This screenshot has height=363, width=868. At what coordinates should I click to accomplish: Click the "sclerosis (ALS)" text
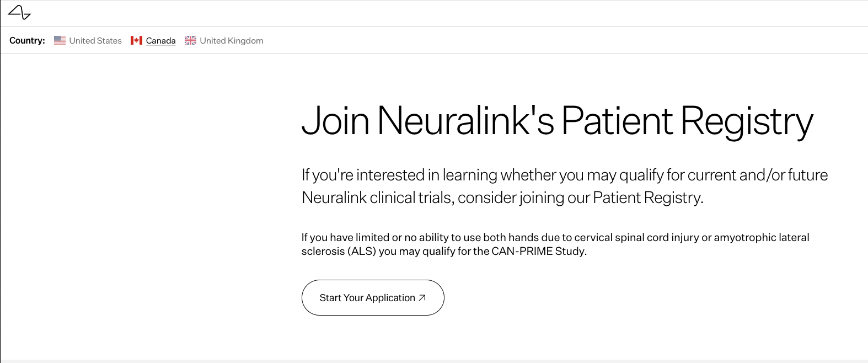(339, 251)
